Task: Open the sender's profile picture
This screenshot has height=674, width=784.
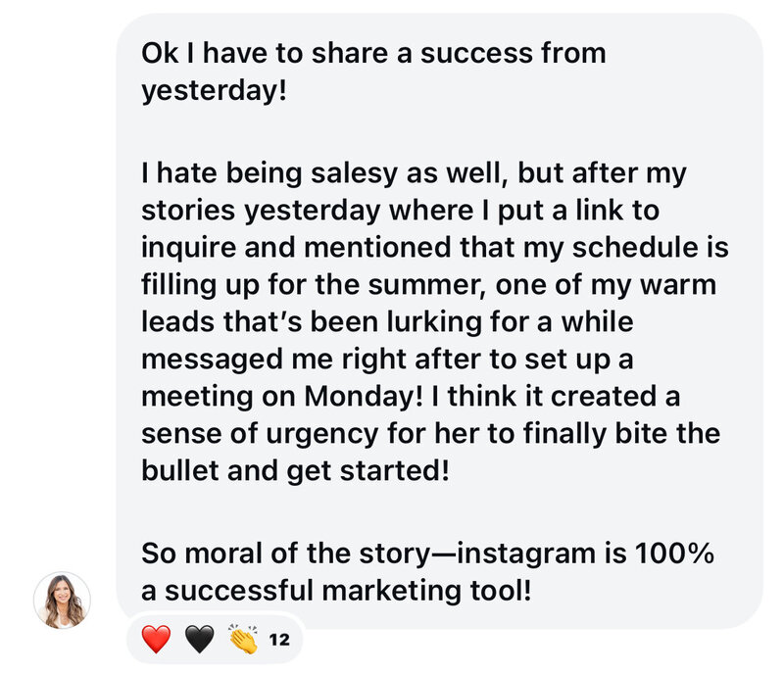Action: tap(62, 600)
